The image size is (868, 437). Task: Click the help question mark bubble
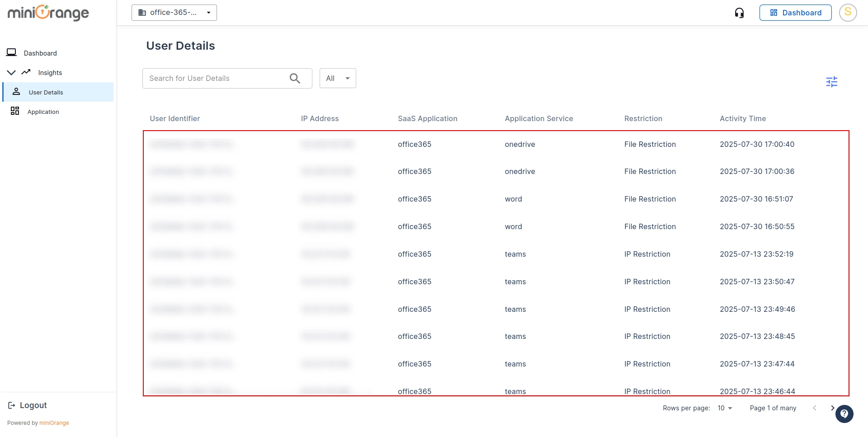point(844,414)
